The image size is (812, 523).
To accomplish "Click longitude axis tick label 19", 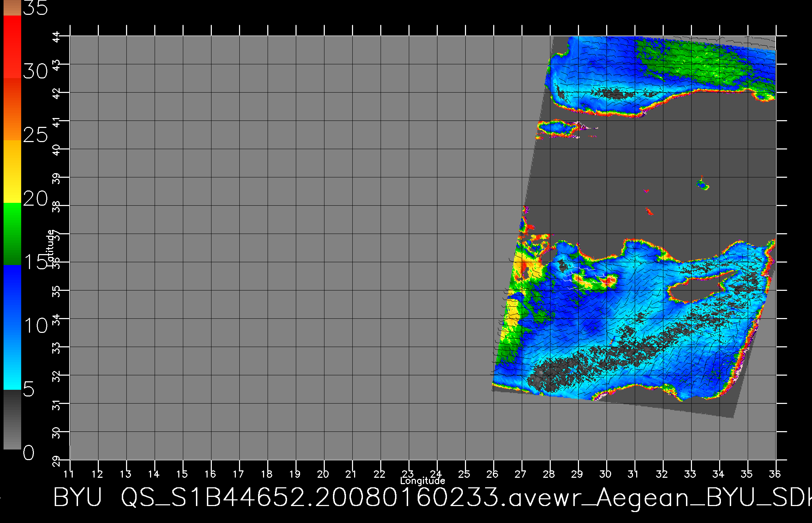I will tap(295, 474).
